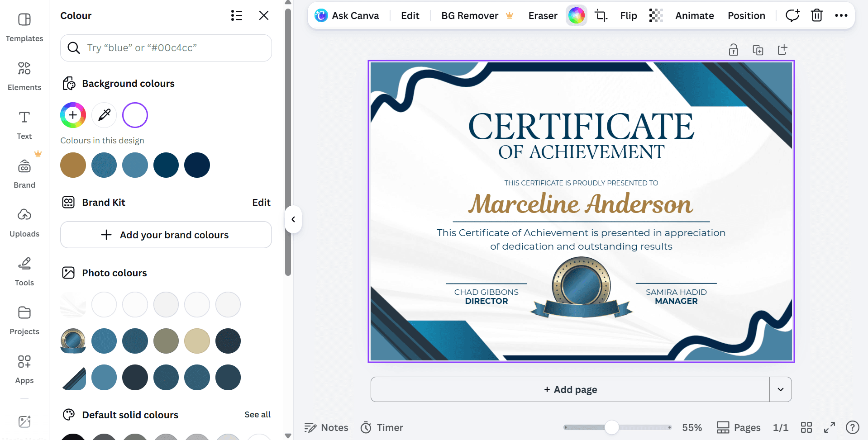Screen dimensions: 868x440
Task: Click Add your brand colours button
Action: coord(166,235)
